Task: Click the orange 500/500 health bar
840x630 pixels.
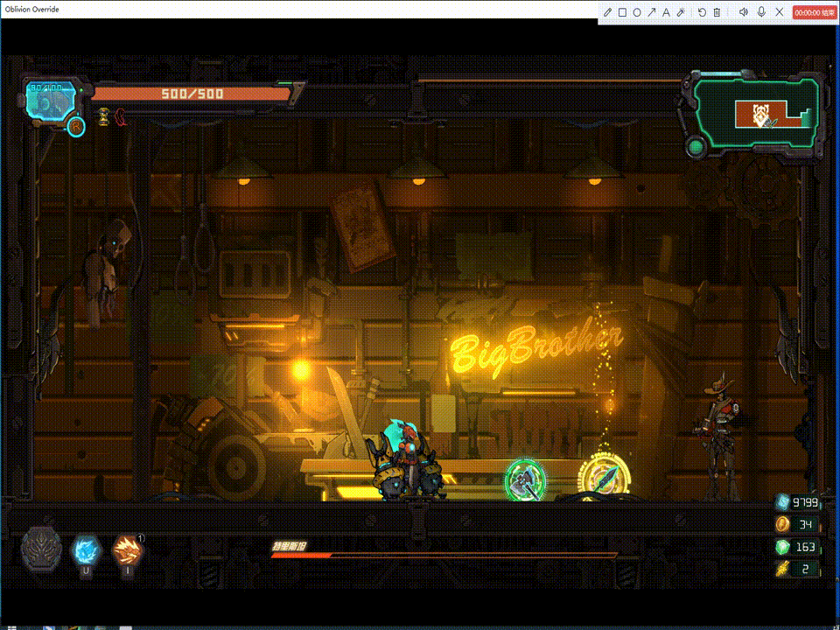Action: pos(191,94)
